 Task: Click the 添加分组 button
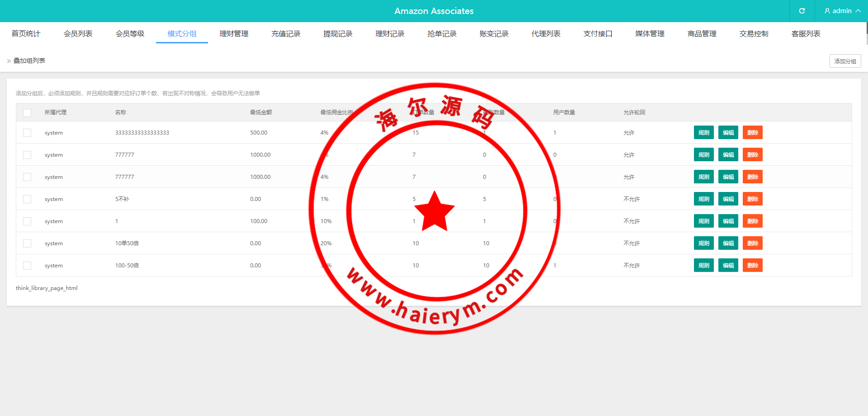[x=845, y=61]
